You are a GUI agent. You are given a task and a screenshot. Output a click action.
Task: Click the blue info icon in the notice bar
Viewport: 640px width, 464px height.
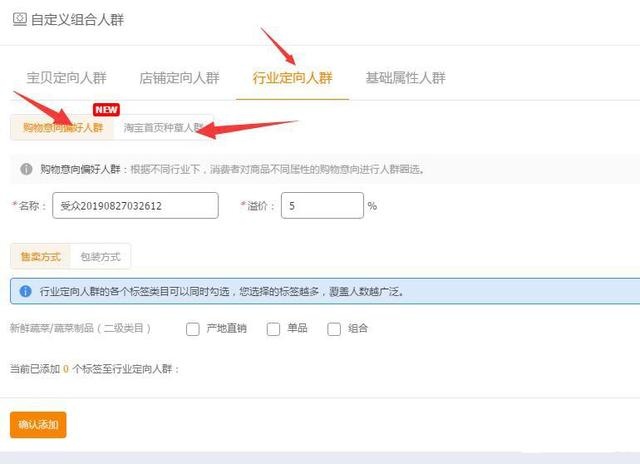tap(25, 291)
